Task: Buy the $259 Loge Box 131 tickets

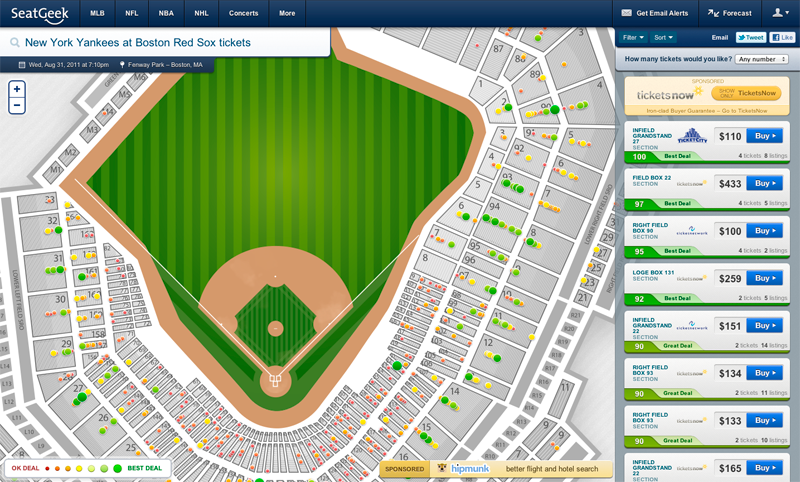Action: tap(764, 278)
